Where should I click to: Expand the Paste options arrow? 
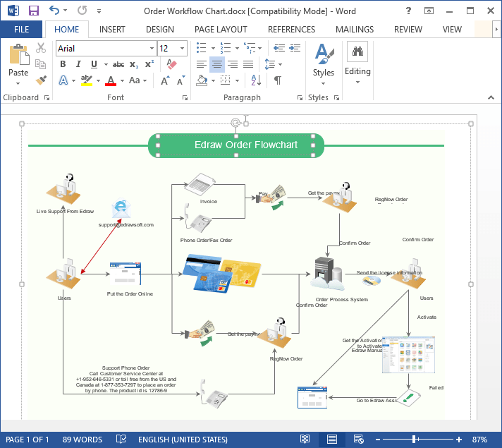(18, 83)
